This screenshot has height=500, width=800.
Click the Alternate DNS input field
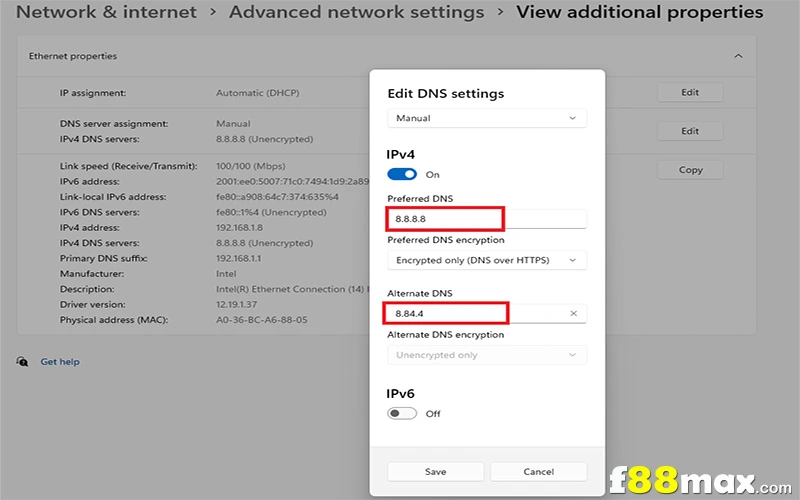(x=487, y=313)
